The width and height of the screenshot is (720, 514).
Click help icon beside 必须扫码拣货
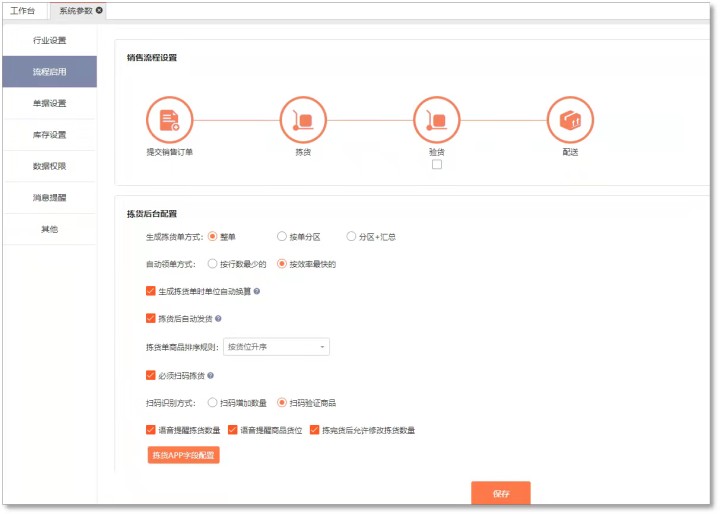point(211,377)
